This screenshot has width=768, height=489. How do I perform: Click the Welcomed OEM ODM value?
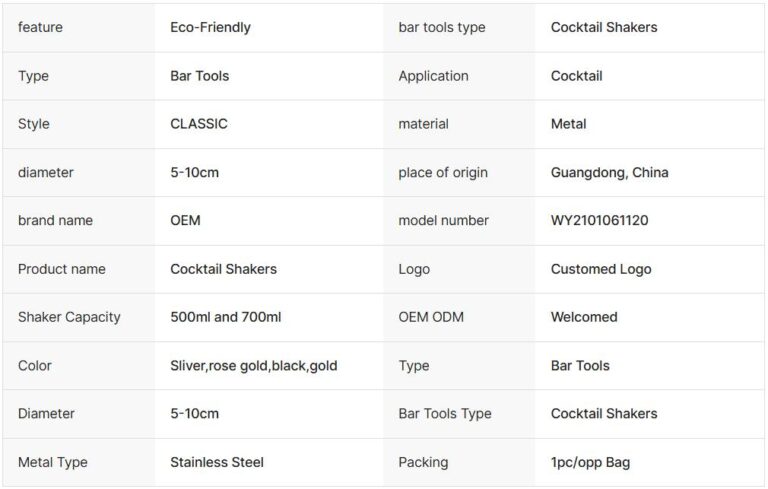point(584,317)
